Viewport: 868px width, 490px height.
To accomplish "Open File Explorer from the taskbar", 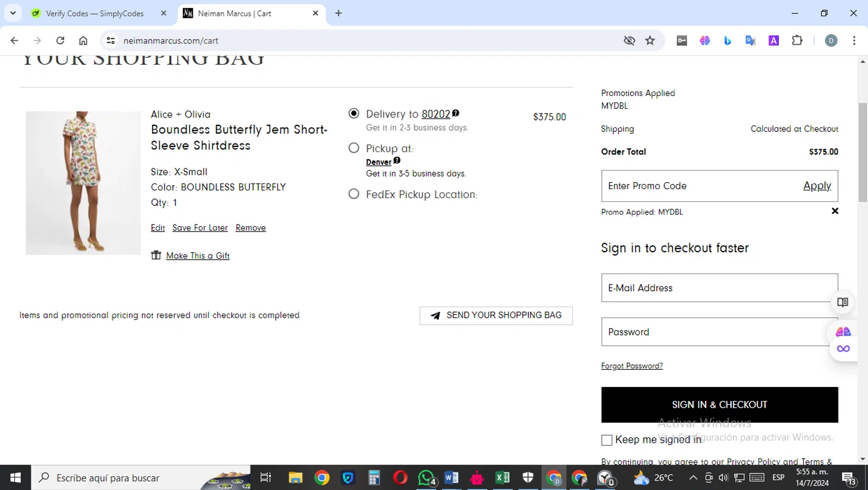I will 296,478.
